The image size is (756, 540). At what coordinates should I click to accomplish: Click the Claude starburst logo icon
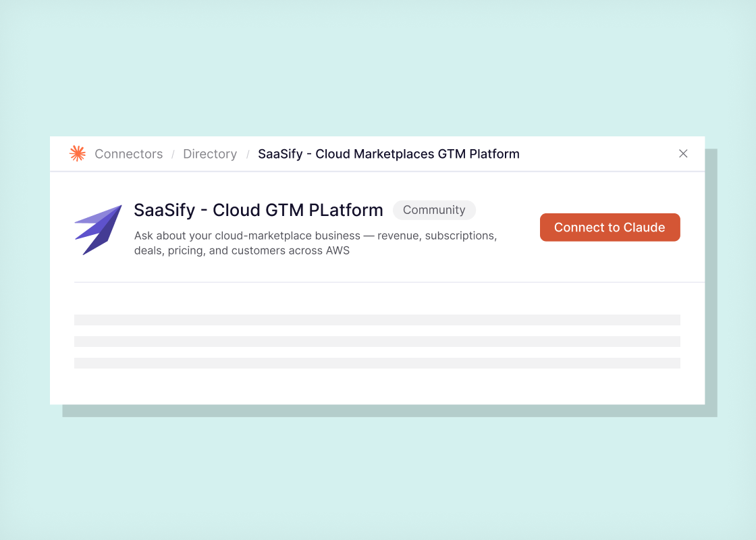pos(78,154)
